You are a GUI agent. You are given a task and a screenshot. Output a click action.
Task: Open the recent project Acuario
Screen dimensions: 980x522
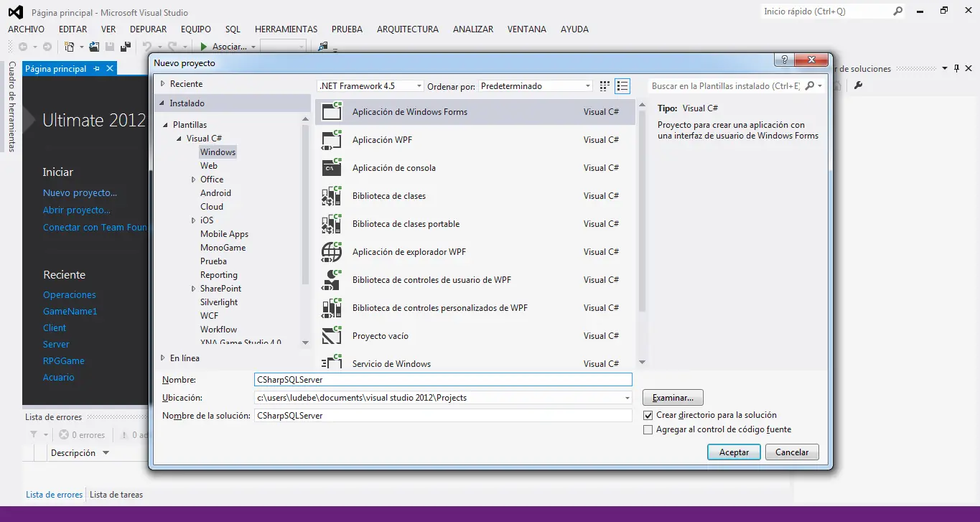(x=59, y=378)
